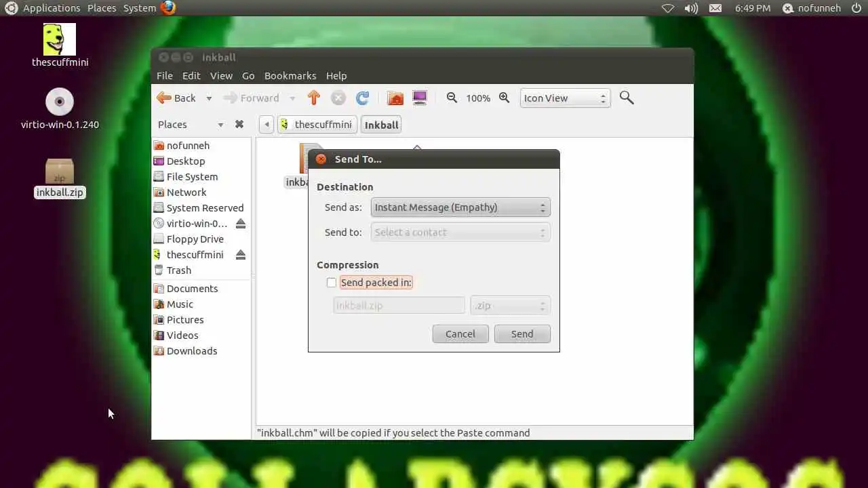Eject the virtio-win disc in sidebar
The height and width of the screenshot is (488, 868).
240,224
